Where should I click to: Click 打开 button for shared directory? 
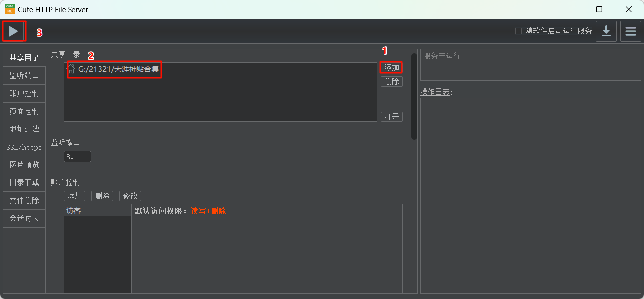pos(392,117)
